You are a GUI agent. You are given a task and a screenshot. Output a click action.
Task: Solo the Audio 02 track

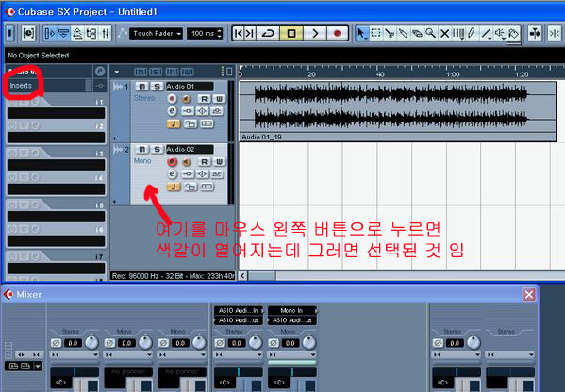[x=157, y=149]
